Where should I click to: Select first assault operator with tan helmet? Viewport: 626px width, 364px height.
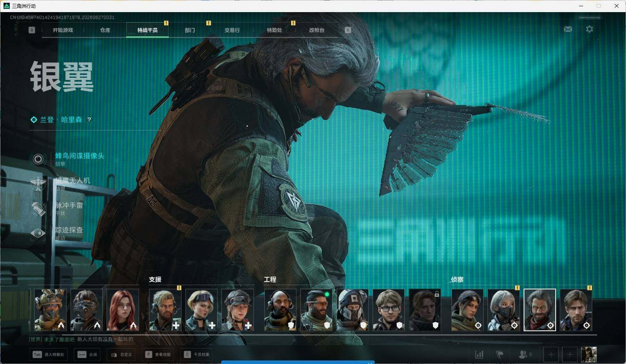[x=50, y=310]
